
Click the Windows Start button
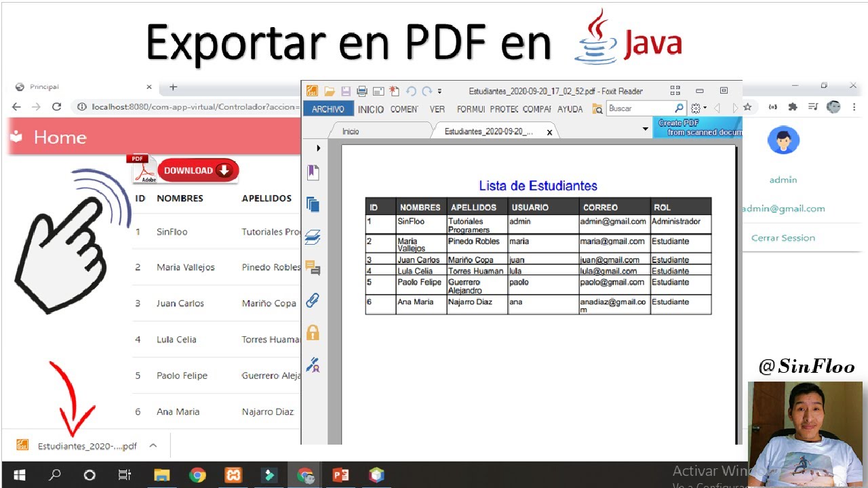19,475
